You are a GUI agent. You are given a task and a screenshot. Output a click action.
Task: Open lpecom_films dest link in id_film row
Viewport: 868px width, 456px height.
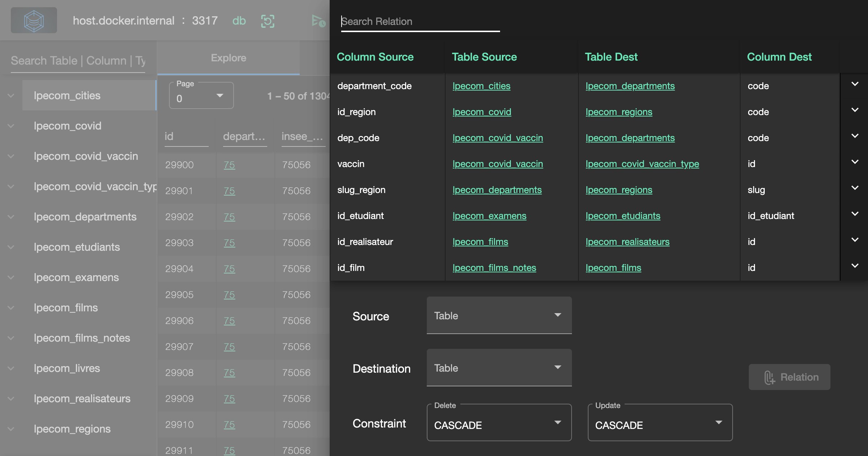(x=613, y=268)
